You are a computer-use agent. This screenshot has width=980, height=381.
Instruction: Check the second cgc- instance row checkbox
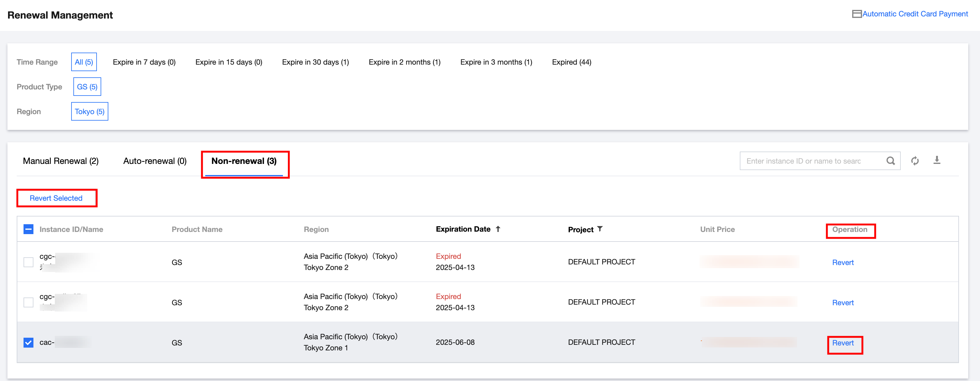[28, 302]
